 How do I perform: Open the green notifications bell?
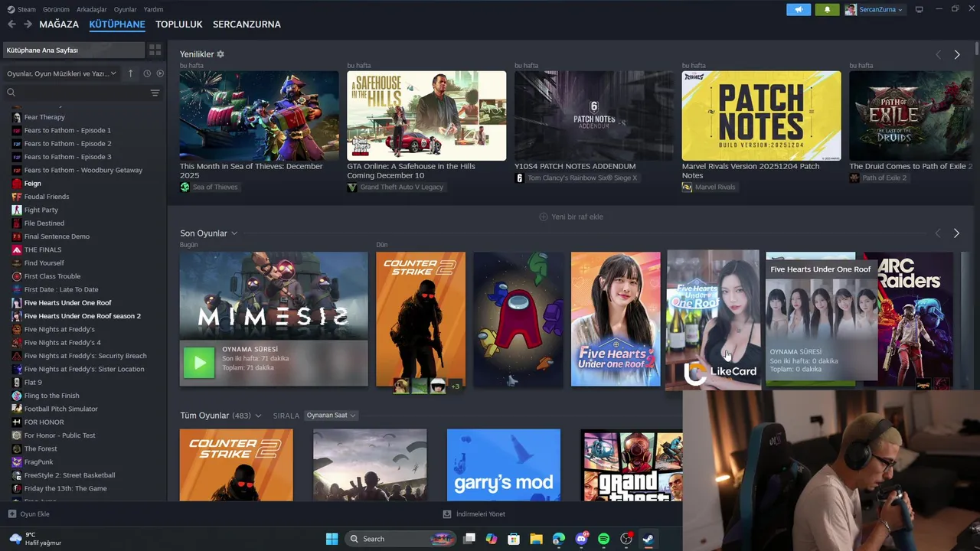[827, 9]
